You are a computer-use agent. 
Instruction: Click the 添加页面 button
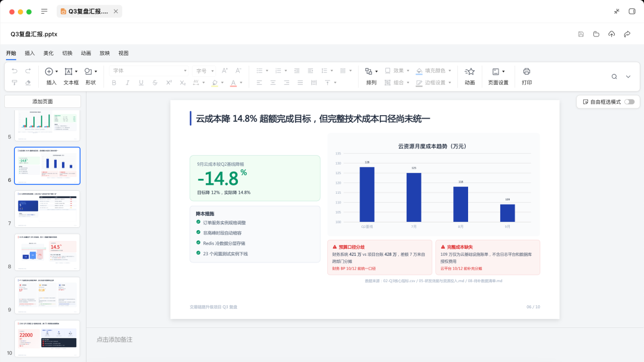click(x=43, y=101)
